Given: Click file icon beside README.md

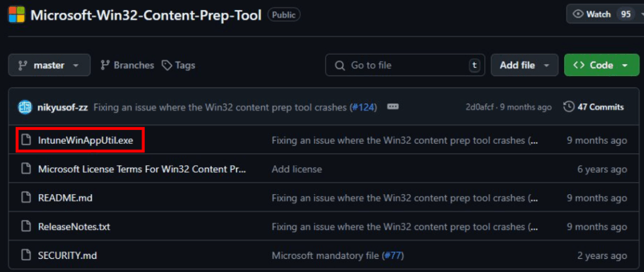Looking at the screenshot, I should pos(26,198).
